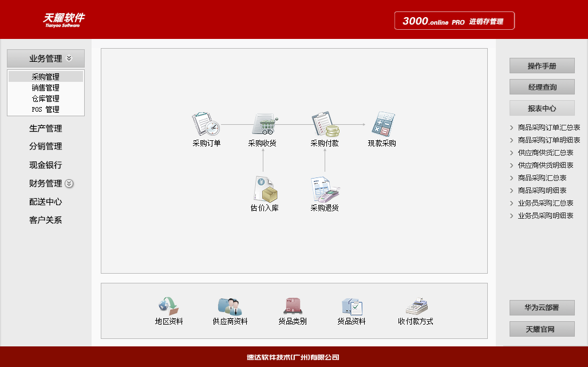
Task: Open the 供应商资料 people icon
Action: point(230,306)
